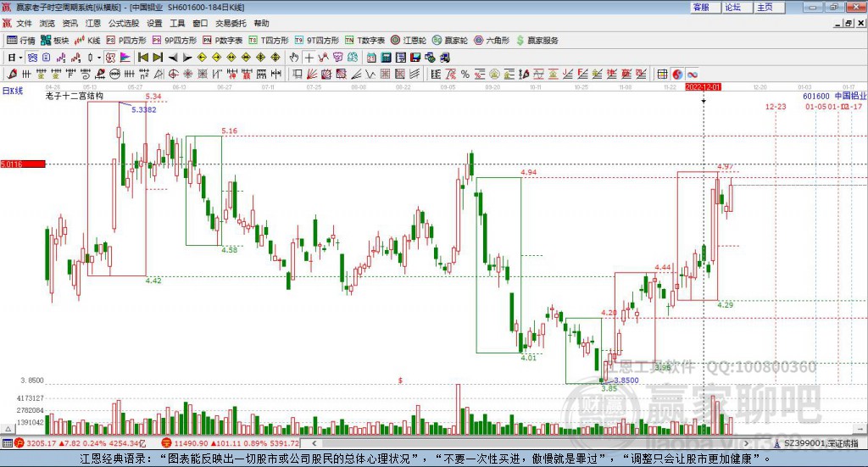Click the 主页 homepage button

(x=770, y=7)
